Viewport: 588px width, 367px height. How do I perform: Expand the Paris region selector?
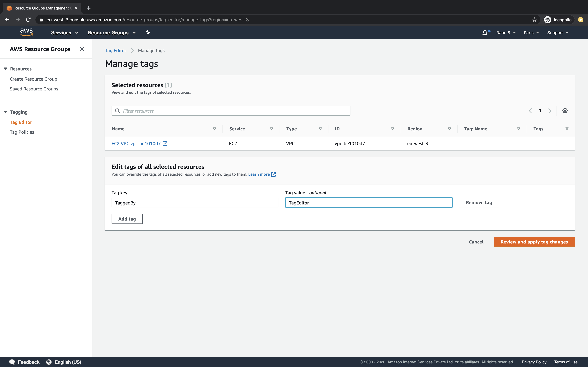pyautogui.click(x=531, y=33)
